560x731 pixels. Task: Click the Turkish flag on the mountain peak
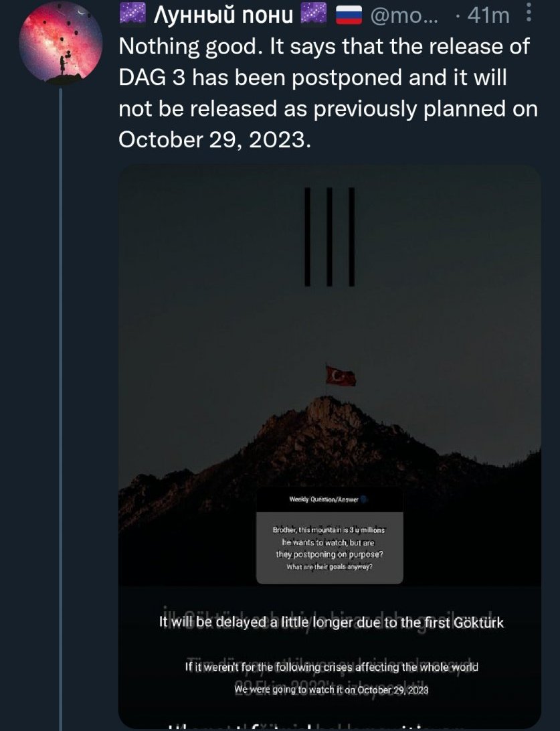coord(340,376)
